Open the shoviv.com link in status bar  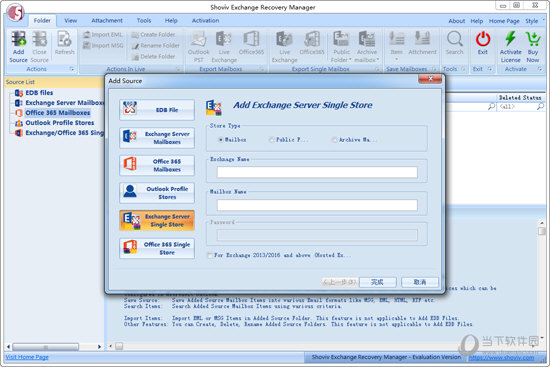point(502,358)
